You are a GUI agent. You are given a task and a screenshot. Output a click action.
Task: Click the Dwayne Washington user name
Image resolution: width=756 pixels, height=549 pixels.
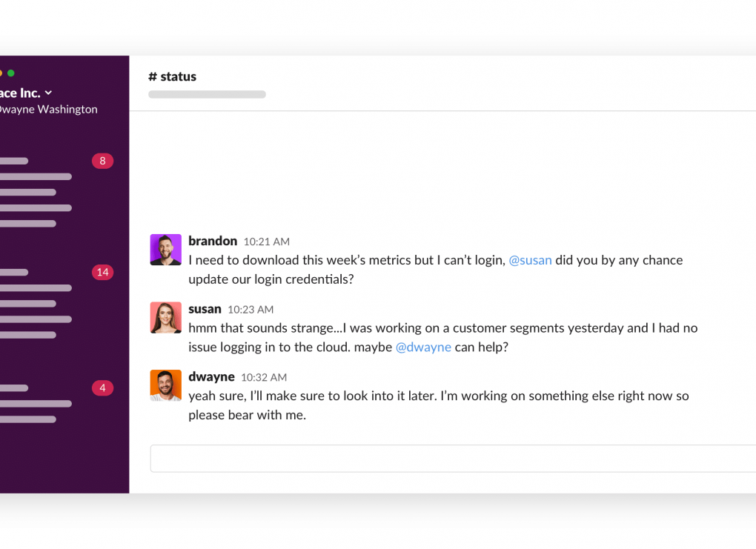click(x=48, y=110)
